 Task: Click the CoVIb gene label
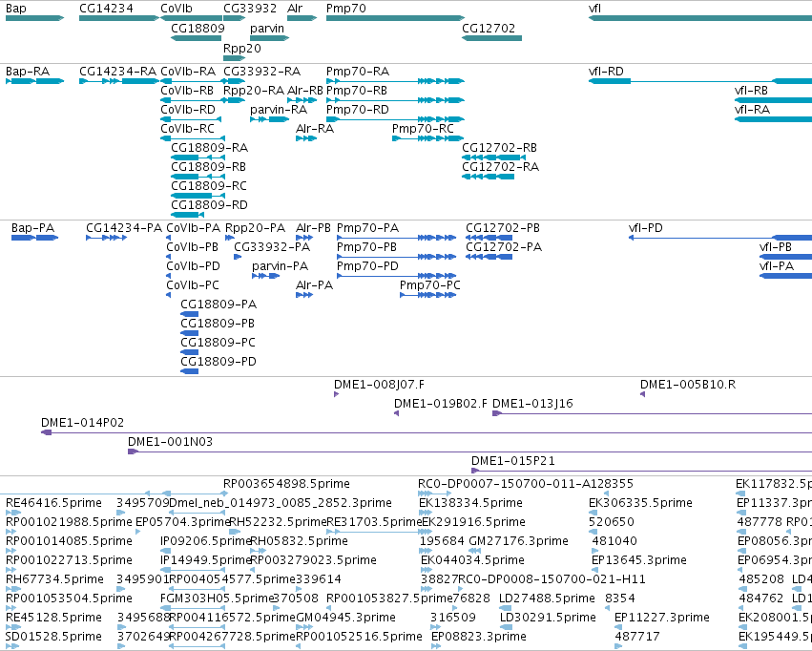click(x=177, y=9)
